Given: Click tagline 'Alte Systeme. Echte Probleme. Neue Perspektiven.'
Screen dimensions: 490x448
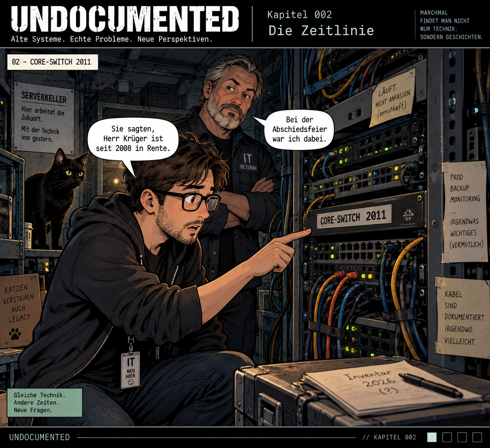Looking at the screenshot, I should [x=112, y=39].
